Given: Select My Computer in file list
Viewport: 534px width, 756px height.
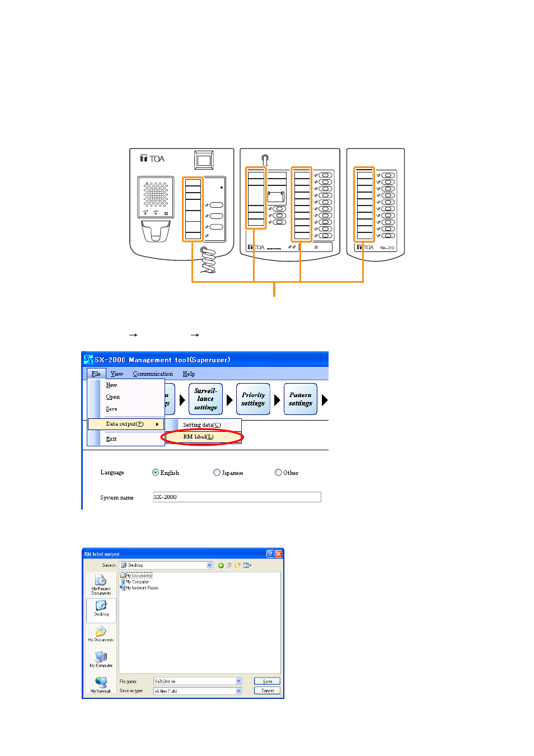Looking at the screenshot, I should click(135, 582).
